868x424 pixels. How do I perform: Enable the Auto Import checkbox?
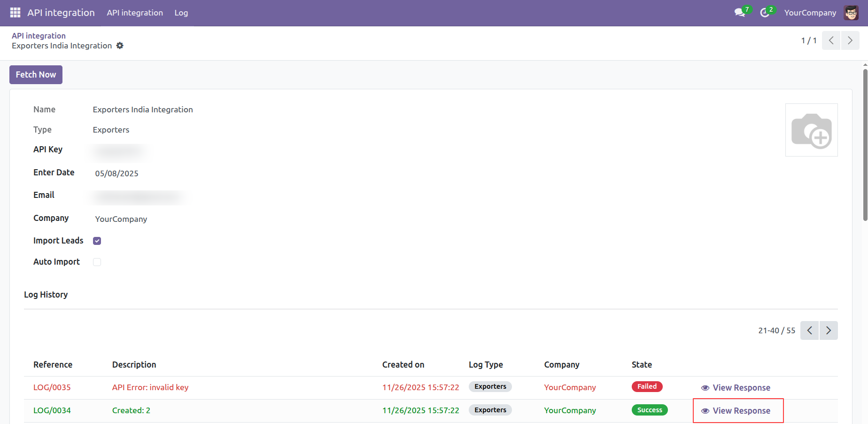click(x=97, y=262)
